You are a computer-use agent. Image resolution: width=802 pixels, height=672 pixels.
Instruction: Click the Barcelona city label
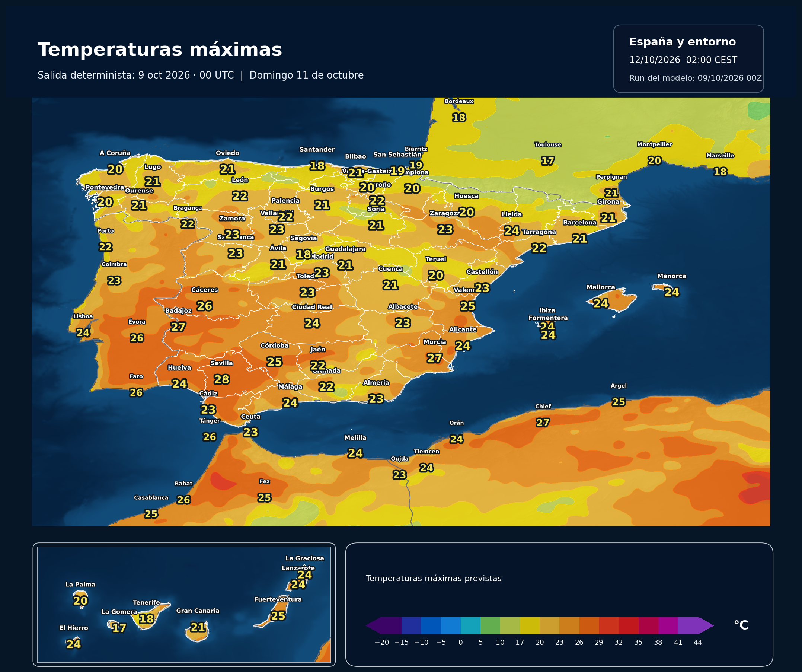(580, 222)
